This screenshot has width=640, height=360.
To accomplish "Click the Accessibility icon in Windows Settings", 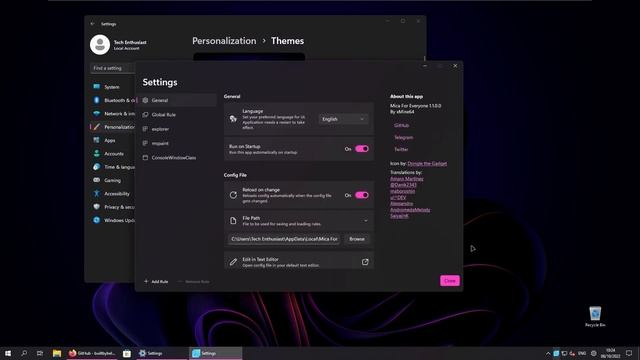I will (x=96, y=193).
